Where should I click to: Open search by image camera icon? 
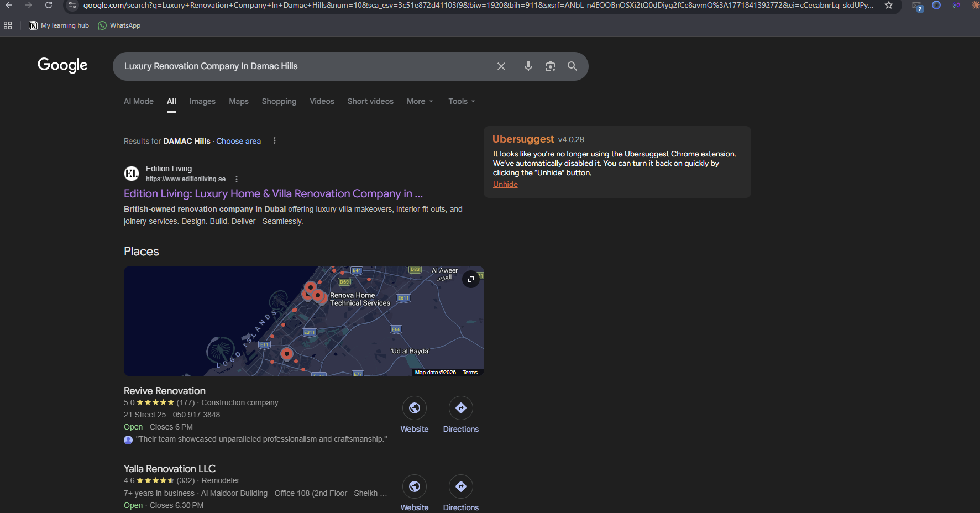coord(551,66)
